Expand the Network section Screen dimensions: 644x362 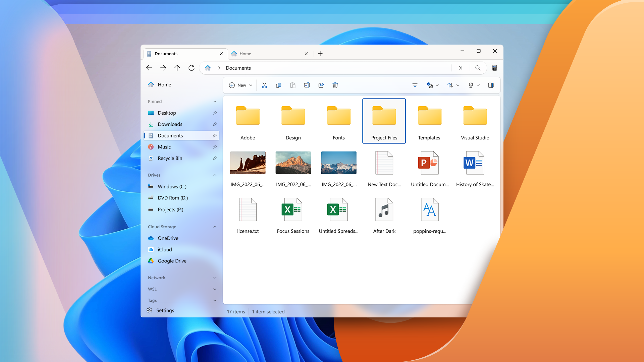[x=215, y=278]
